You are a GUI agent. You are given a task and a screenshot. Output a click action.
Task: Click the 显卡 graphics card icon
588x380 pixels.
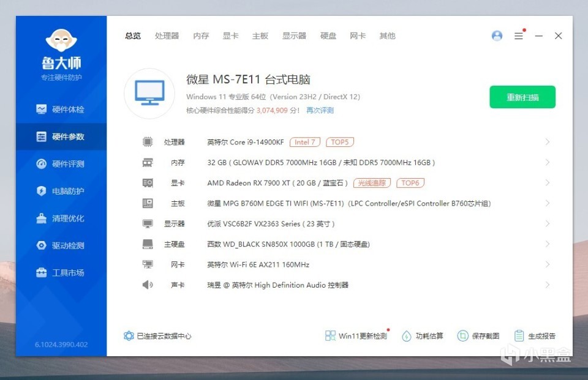click(148, 183)
